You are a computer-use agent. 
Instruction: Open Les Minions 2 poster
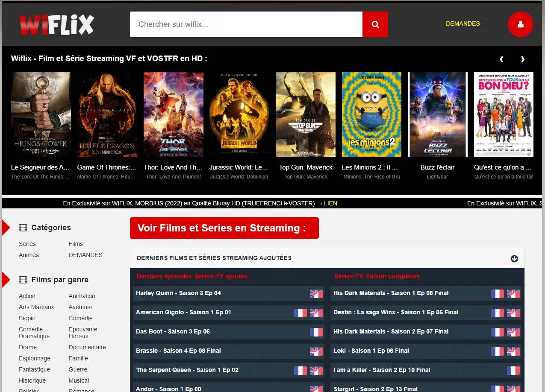pos(371,114)
